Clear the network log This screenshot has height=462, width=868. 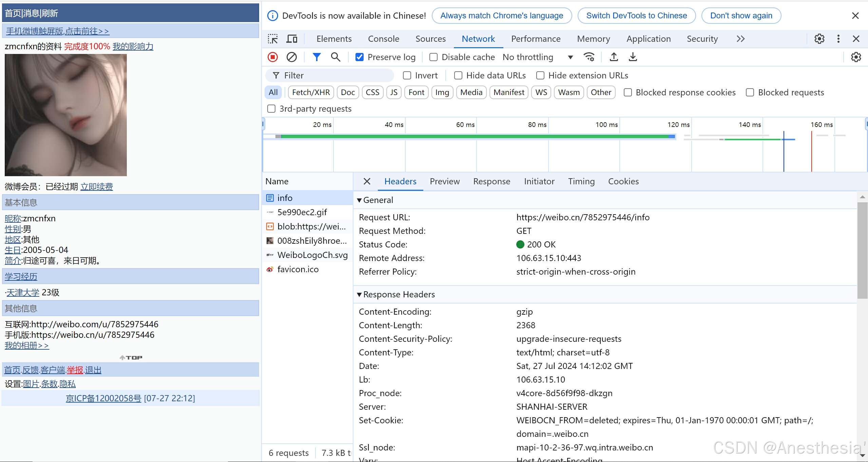(x=292, y=57)
